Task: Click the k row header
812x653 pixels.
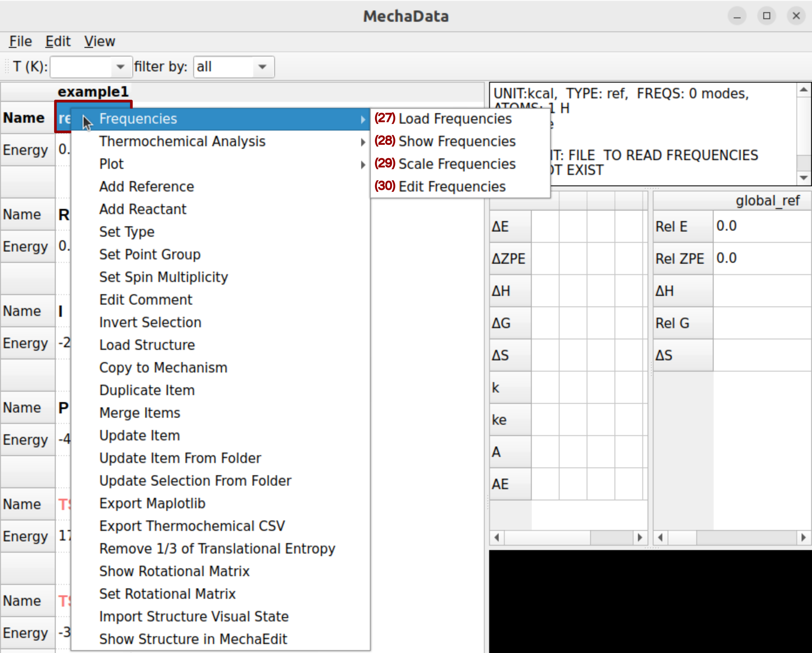Action: point(510,388)
